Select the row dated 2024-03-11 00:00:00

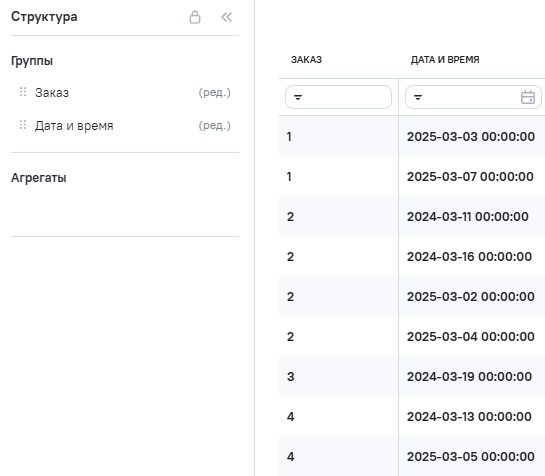[x=412, y=216]
